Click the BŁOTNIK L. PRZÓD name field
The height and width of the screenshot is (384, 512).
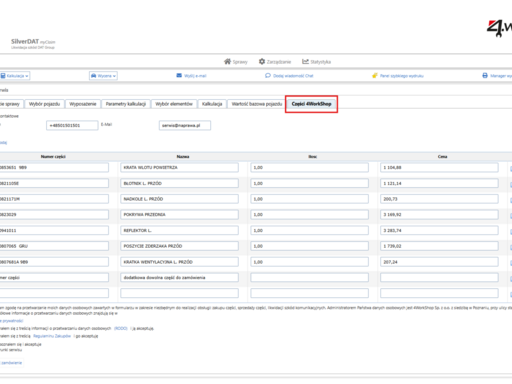coord(179,183)
